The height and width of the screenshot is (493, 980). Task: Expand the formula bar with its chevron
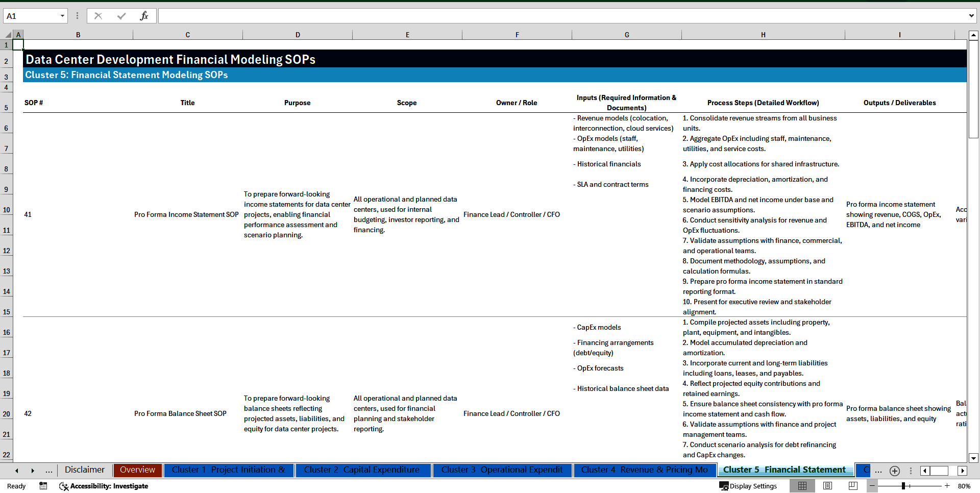tap(972, 15)
